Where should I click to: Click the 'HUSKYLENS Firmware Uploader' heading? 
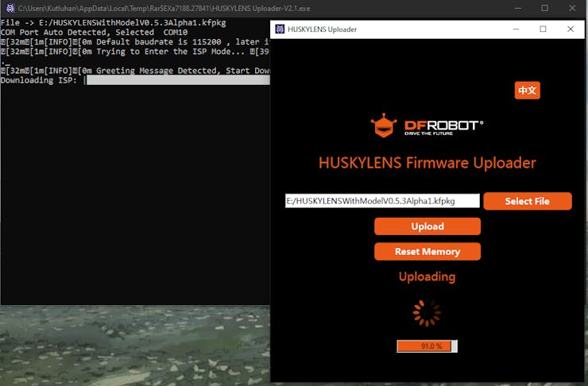tap(427, 163)
